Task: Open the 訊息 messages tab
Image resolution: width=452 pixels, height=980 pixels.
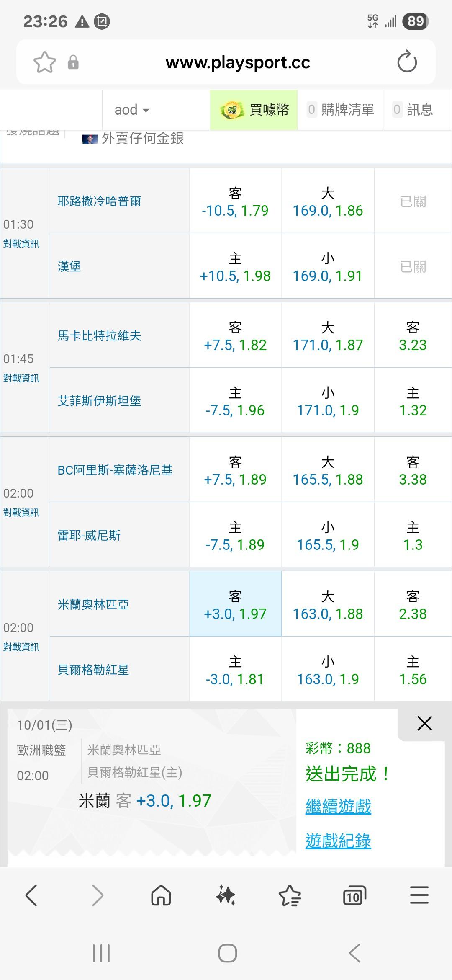Action: click(x=413, y=110)
